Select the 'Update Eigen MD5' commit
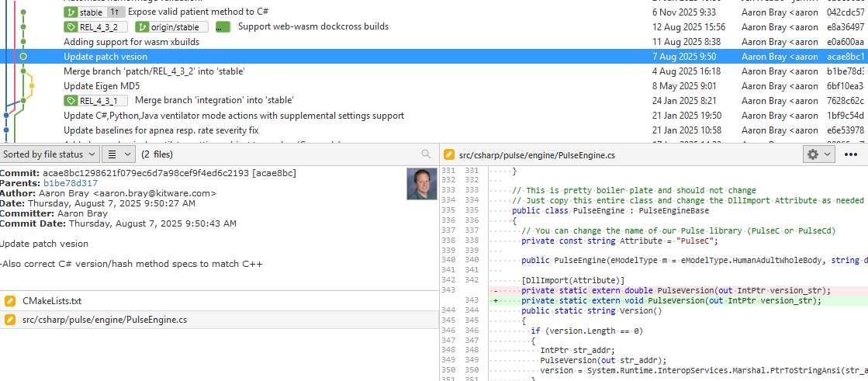The width and height of the screenshot is (868, 381). point(102,86)
